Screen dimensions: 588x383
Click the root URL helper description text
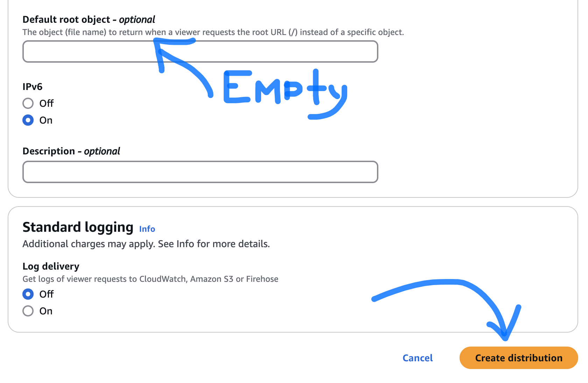pyautogui.click(x=213, y=32)
